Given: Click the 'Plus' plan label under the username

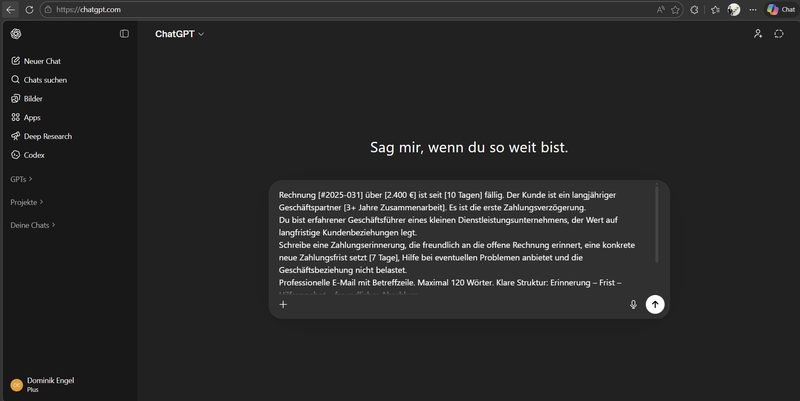Looking at the screenshot, I should click(x=33, y=390).
